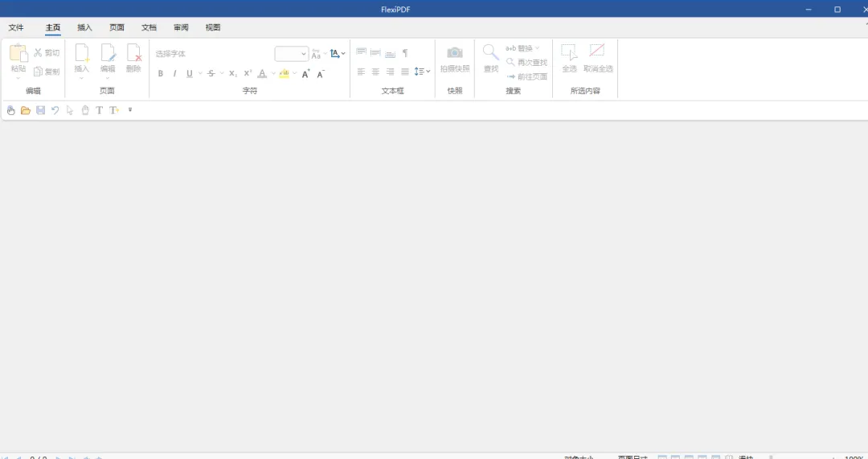Image resolution: width=868 pixels, height=459 pixels.
Task: Click Go to Page (前往页面)
Action: pos(527,76)
